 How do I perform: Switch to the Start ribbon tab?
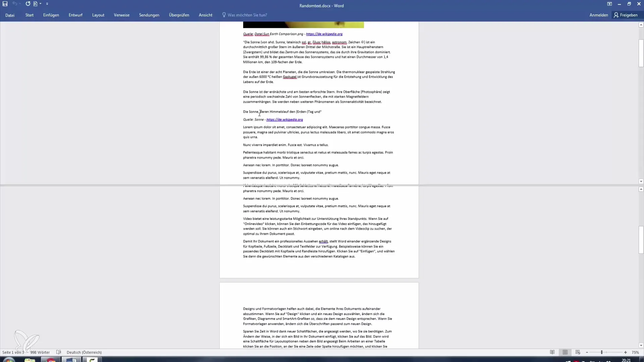tap(30, 15)
